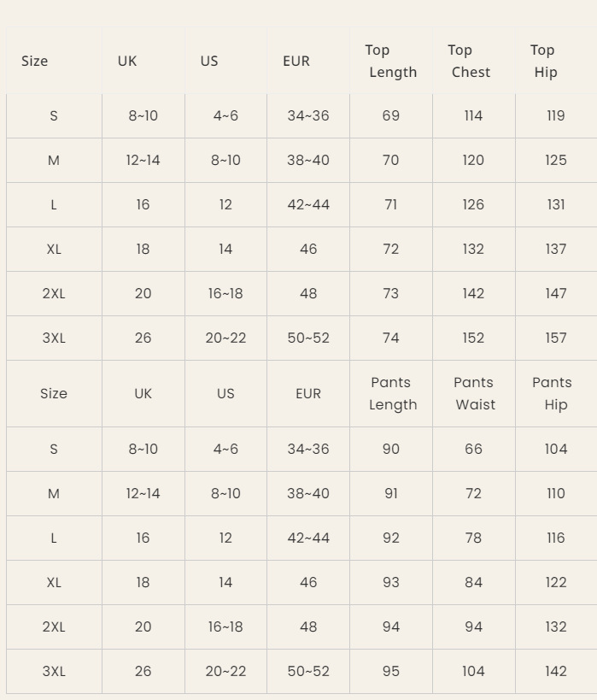597x700 pixels.
Task: Select the top length value 71
Action: click(x=391, y=204)
